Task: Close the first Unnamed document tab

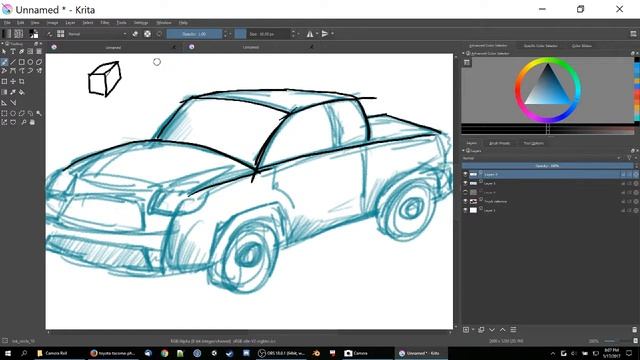Action: tap(174, 47)
